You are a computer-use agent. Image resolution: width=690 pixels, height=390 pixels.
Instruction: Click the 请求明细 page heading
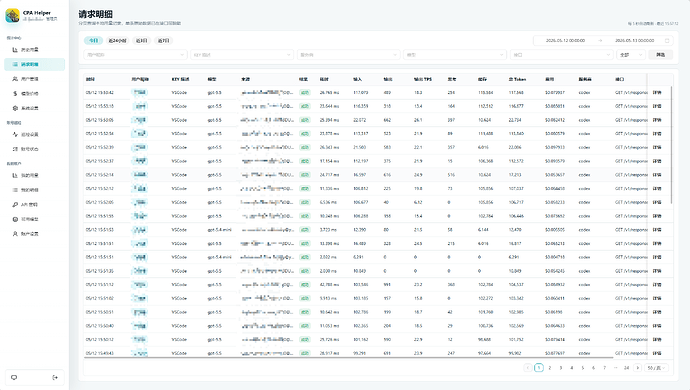(95, 14)
